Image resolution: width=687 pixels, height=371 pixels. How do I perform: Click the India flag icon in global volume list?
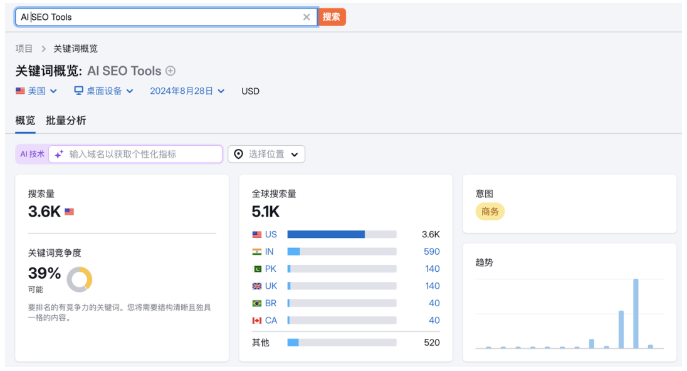[257, 252]
